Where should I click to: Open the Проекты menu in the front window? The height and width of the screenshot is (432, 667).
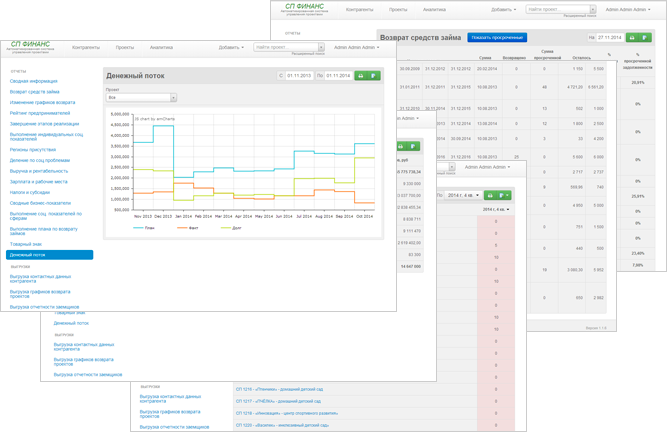pyautogui.click(x=125, y=47)
